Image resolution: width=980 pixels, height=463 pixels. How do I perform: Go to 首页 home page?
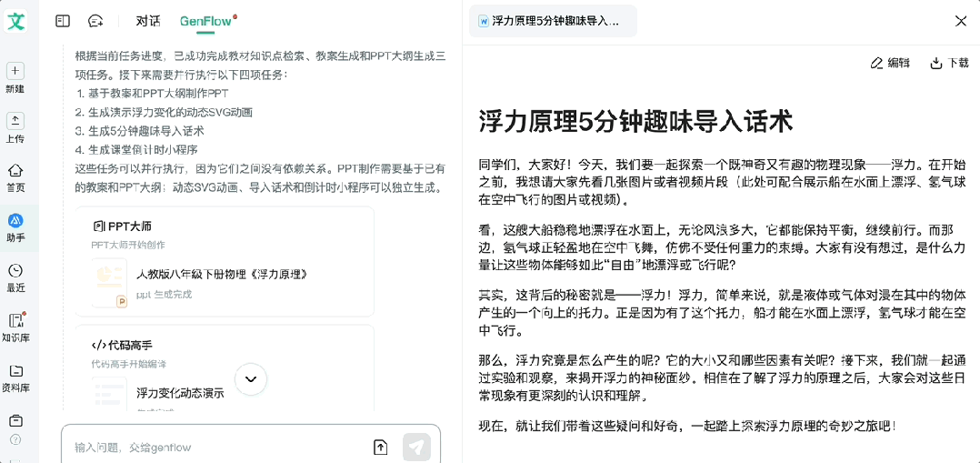(x=15, y=171)
